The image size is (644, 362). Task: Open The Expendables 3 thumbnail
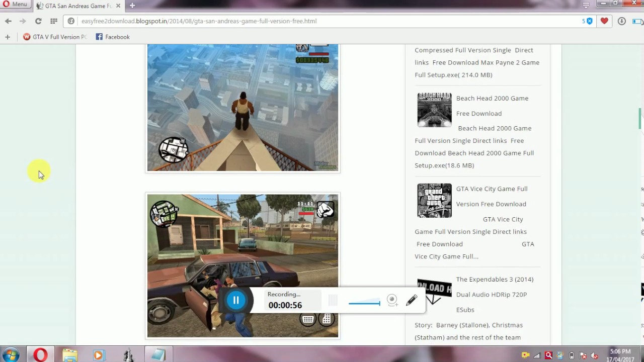[x=434, y=291]
